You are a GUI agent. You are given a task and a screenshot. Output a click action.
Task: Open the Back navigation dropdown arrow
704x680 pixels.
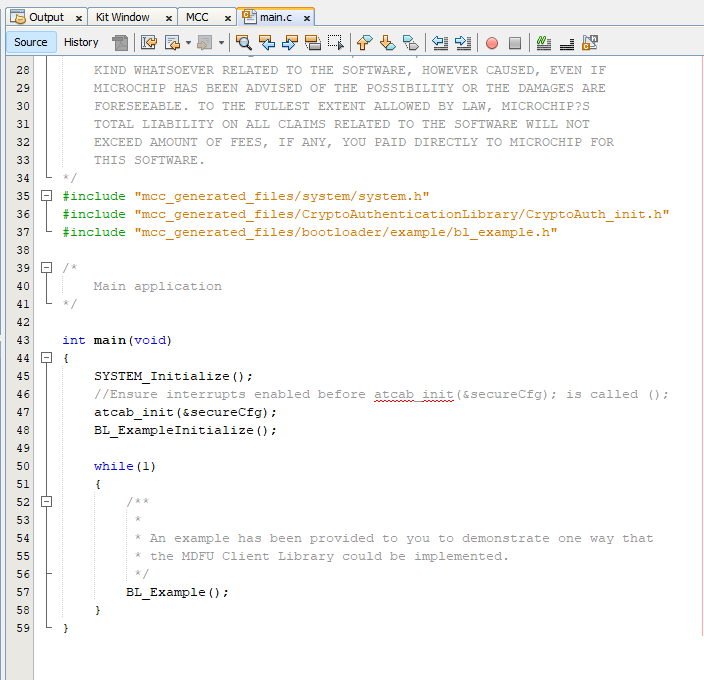coord(187,42)
